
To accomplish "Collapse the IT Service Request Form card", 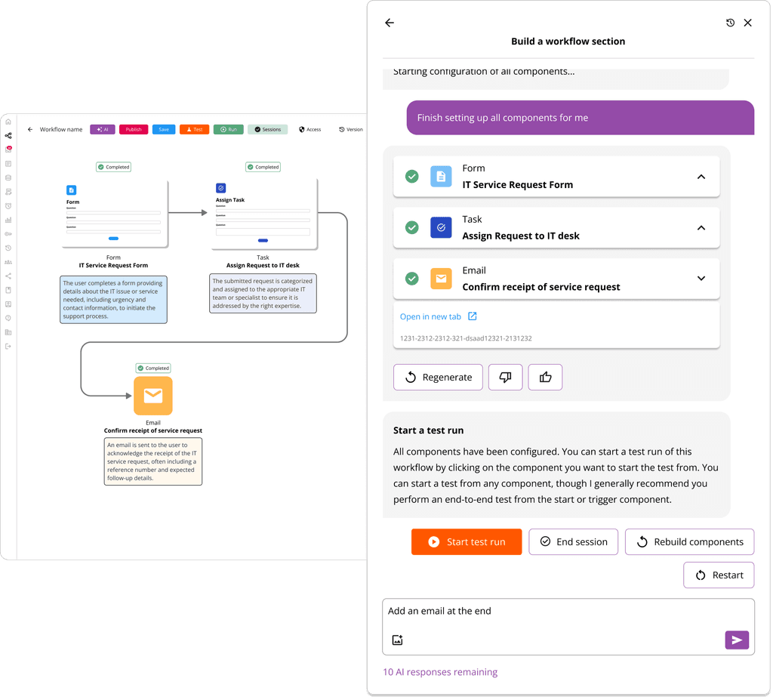I will tap(701, 176).
